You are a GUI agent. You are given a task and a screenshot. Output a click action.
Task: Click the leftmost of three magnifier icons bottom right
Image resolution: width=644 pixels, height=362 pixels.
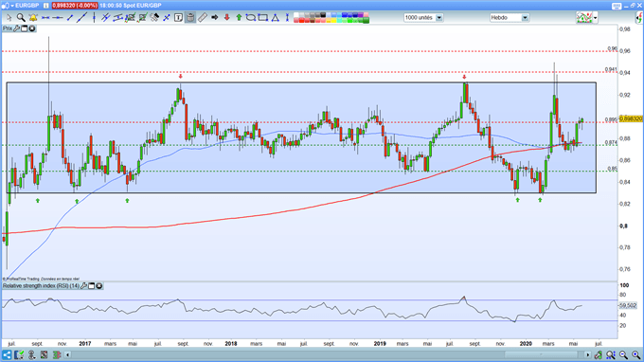pyautogui.click(x=610, y=355)
